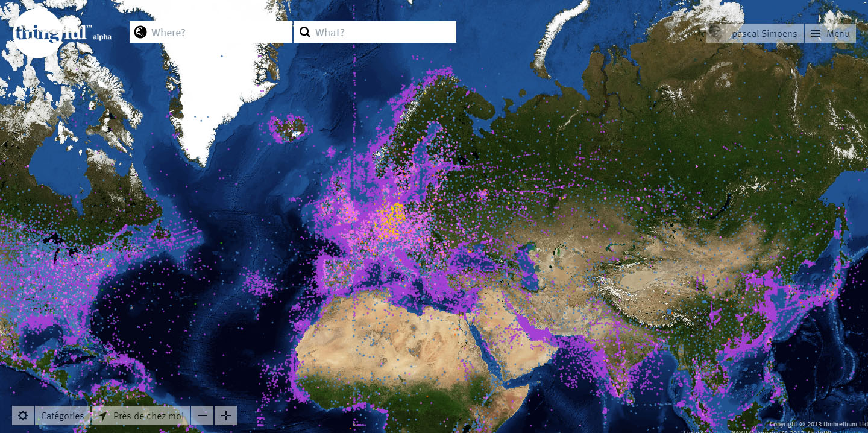
Task: Click the globe icon in the Where field
Action: (x=140, y=32)
